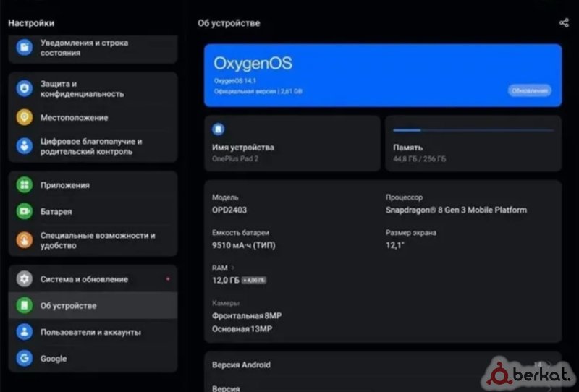Click the Обновление button in OxygenOS banner
The image size is (579, 392).
tap(530, 90)
